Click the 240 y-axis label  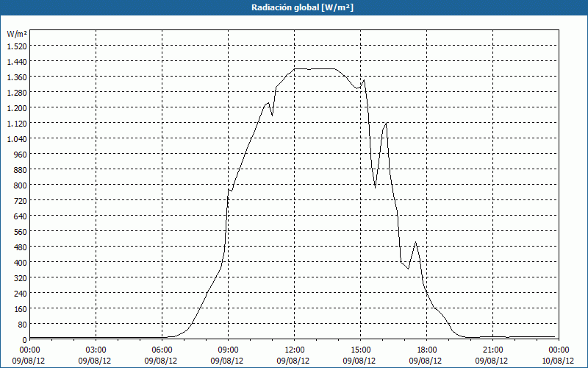(x=21, y=293)
